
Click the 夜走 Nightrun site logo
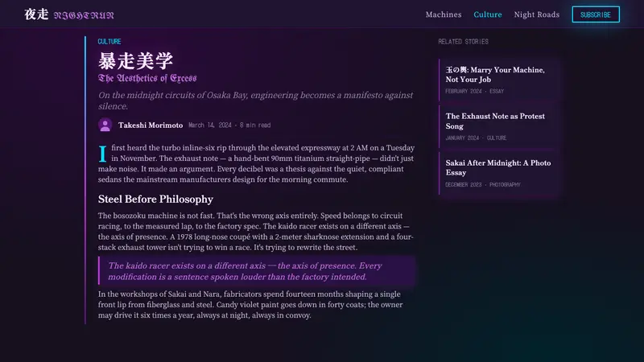(69, 14)
